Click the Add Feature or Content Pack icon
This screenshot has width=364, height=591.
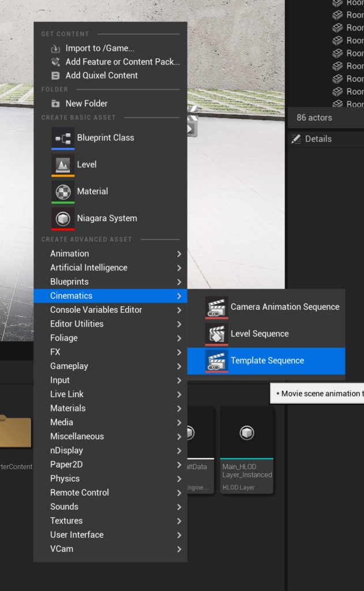click(x=55, y=62)
